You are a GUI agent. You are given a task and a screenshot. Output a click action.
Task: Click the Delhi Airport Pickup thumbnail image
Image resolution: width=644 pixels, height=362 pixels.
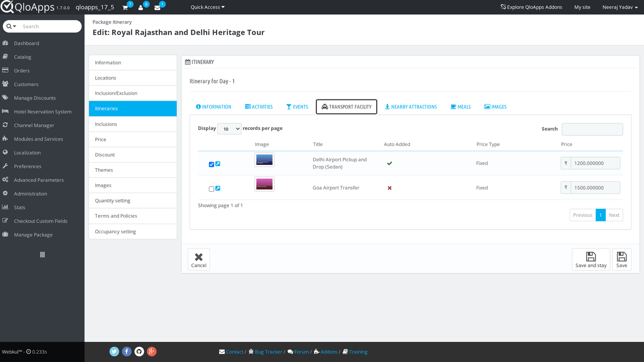click(264, 159)
